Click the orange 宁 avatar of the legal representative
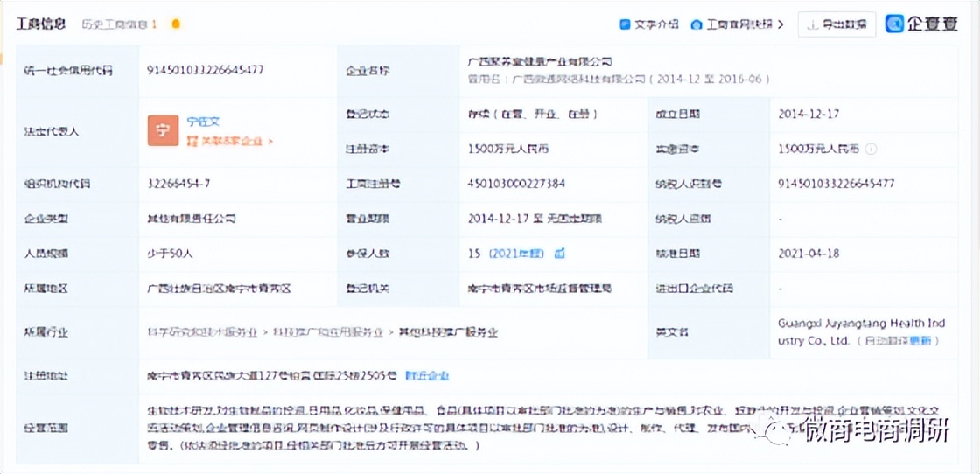 163,130
